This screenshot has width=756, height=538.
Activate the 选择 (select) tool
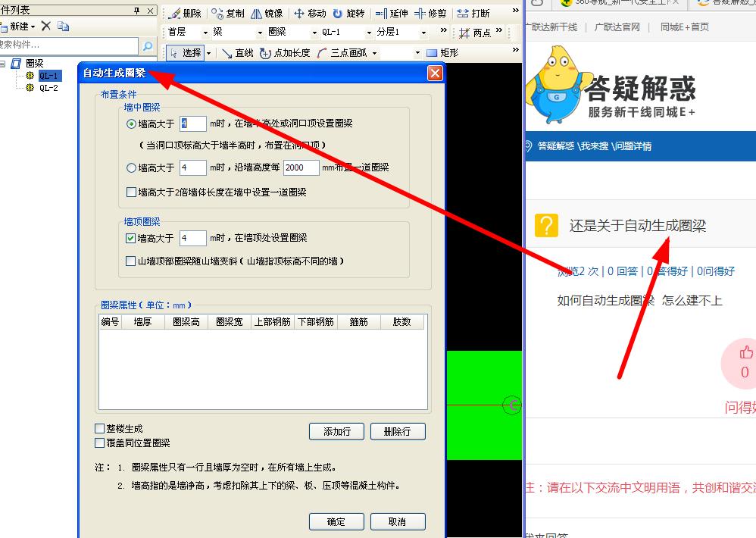(186, 52)
